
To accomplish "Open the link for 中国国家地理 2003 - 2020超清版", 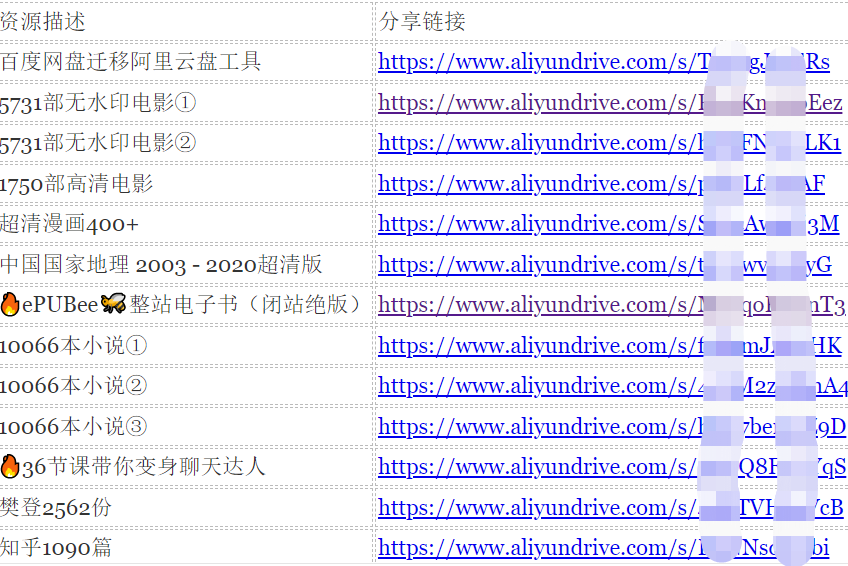I will 605,265.
